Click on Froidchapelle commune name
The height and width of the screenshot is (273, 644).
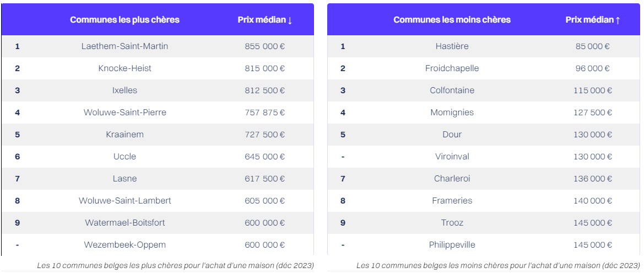452,68
